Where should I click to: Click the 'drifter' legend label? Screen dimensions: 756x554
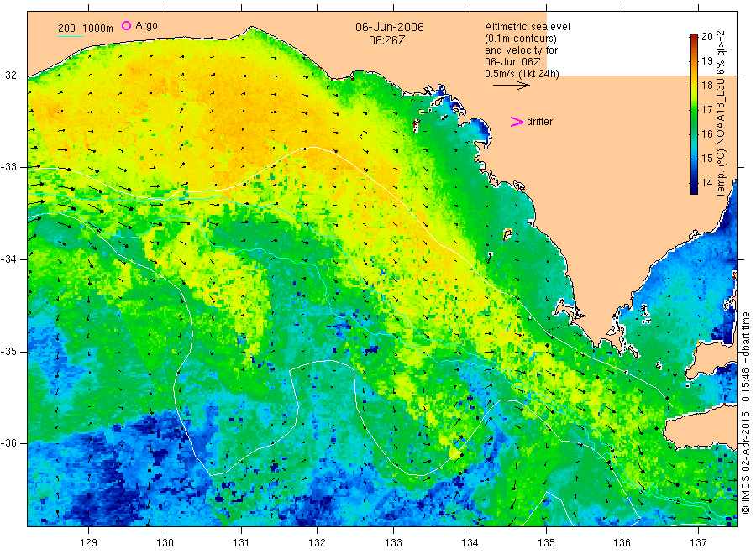click(x=539, y=122)
